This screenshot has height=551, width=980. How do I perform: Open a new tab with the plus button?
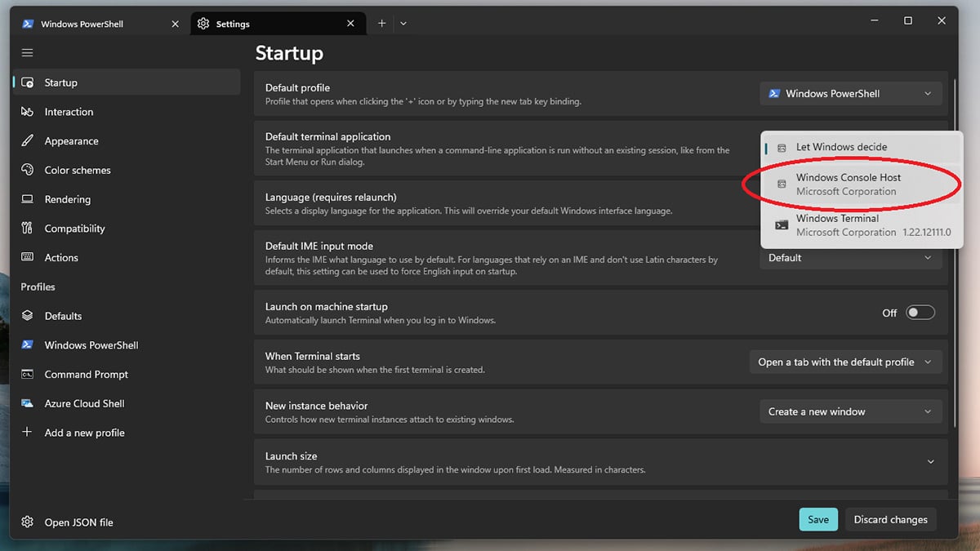[381, 24]
